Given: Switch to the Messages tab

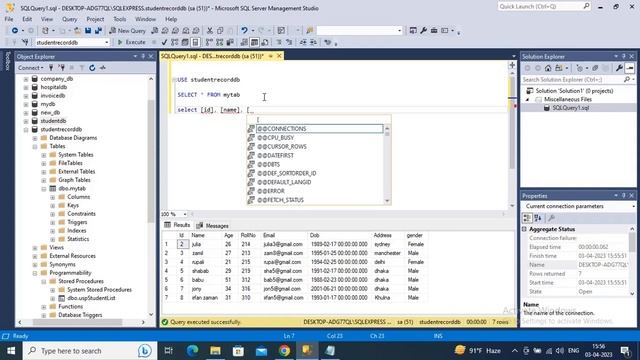Looking at the screenshot, I should 213,226.
